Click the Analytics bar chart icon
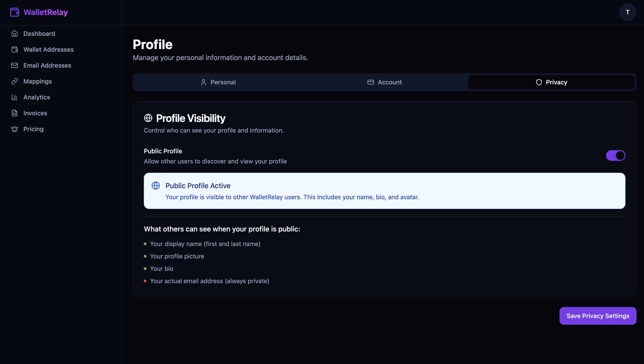This screenshot has width=644, height=364. [x=15, y=97]
